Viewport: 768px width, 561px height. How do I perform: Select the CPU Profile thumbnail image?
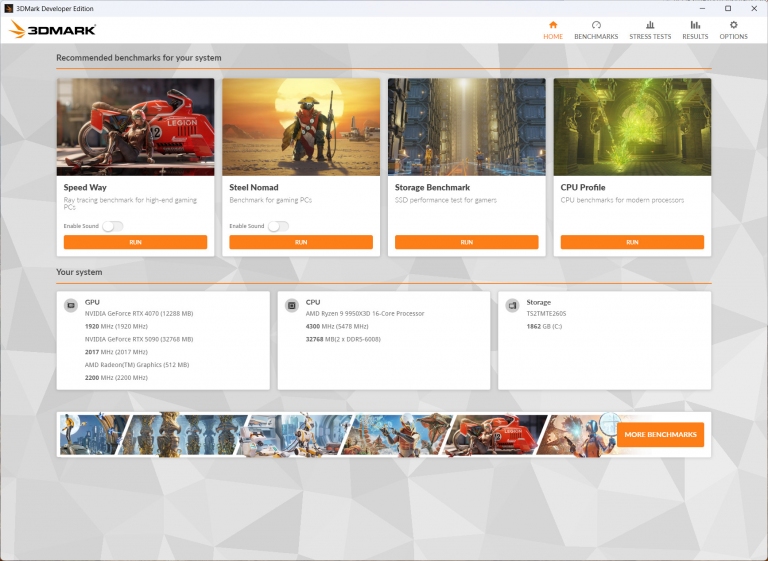(x=632, y=126)
